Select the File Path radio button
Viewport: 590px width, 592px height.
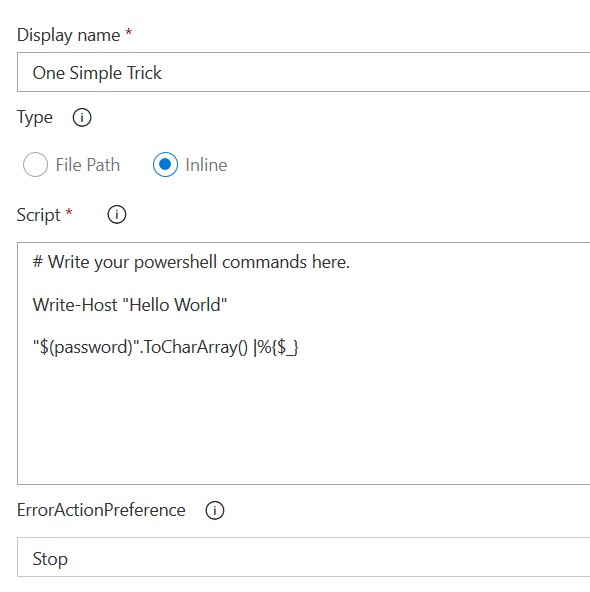(35, 165)
